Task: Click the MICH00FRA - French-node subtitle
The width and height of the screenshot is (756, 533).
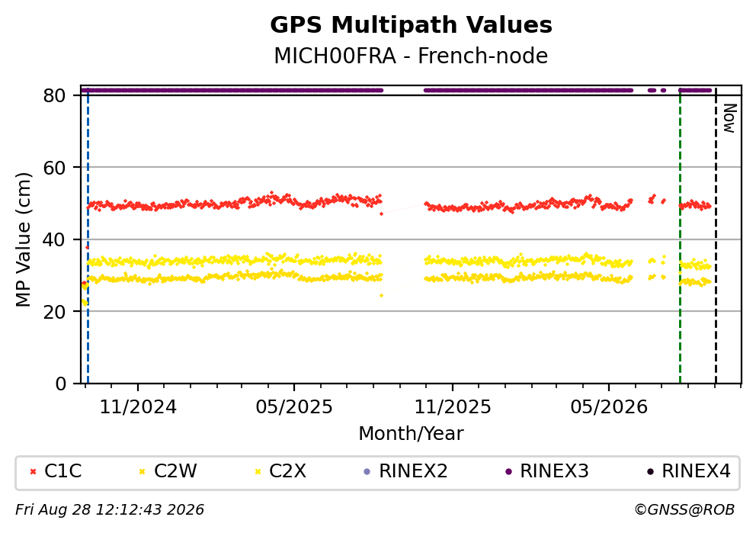Action: click(x=411, y=56)
